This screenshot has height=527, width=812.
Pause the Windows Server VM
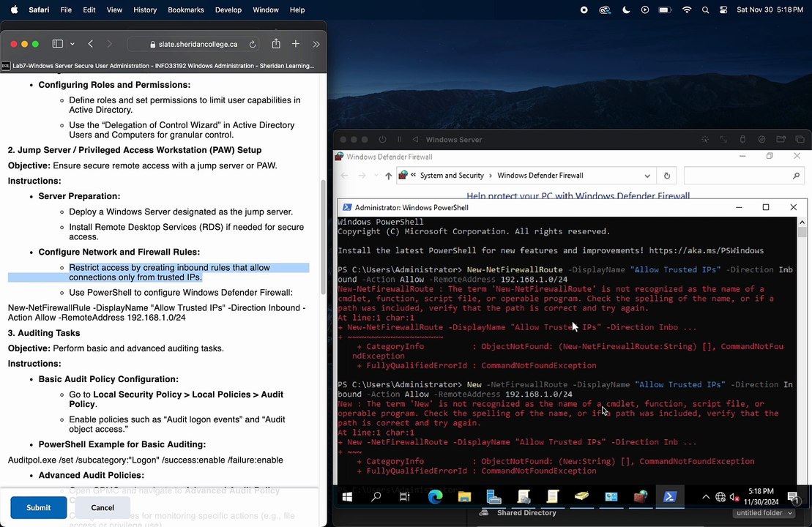(x=399, y=139)
